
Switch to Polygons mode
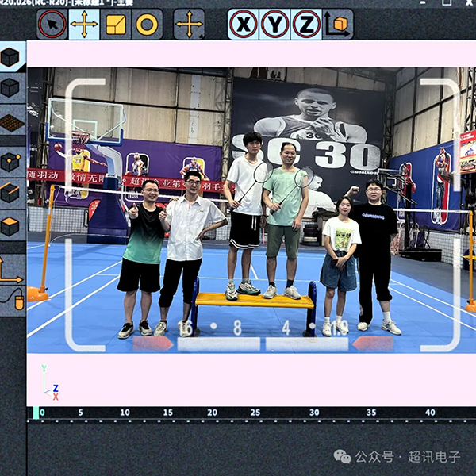[x=10, y=226]
